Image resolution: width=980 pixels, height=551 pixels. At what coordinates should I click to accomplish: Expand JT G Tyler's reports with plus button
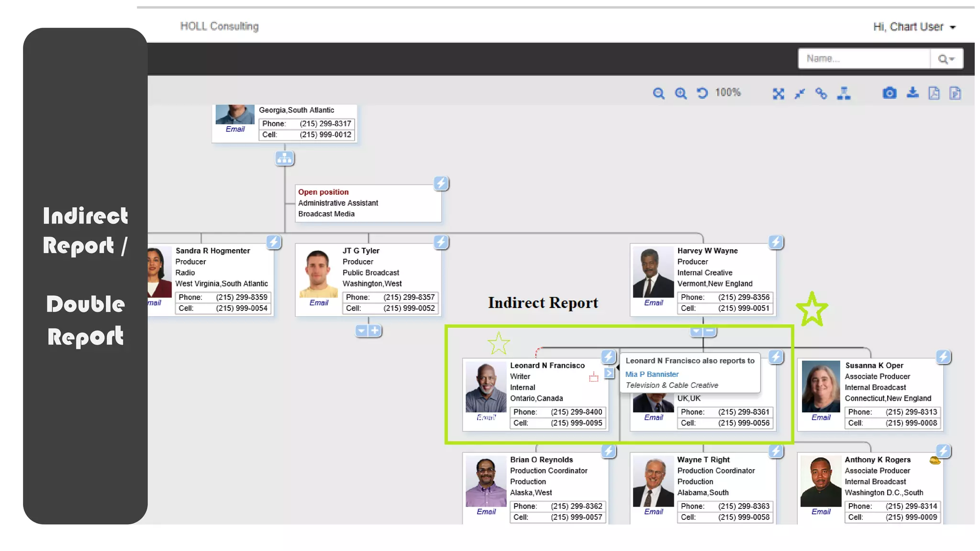tap(375, 331)
